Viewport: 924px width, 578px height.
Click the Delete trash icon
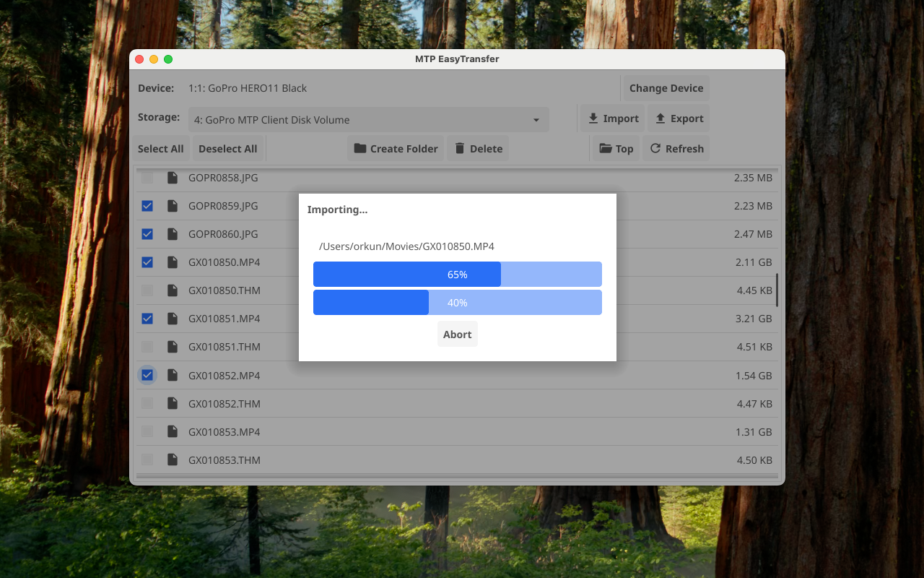tap(459, 149)
